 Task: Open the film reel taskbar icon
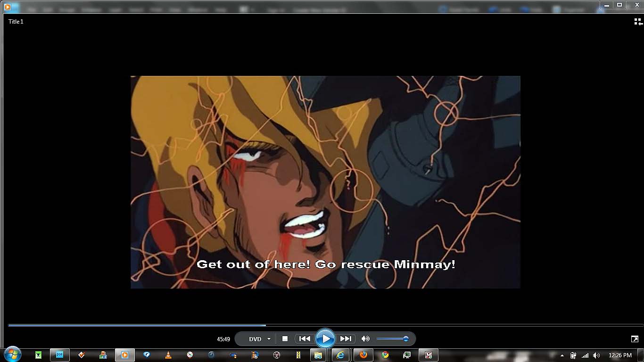[277, 355]
